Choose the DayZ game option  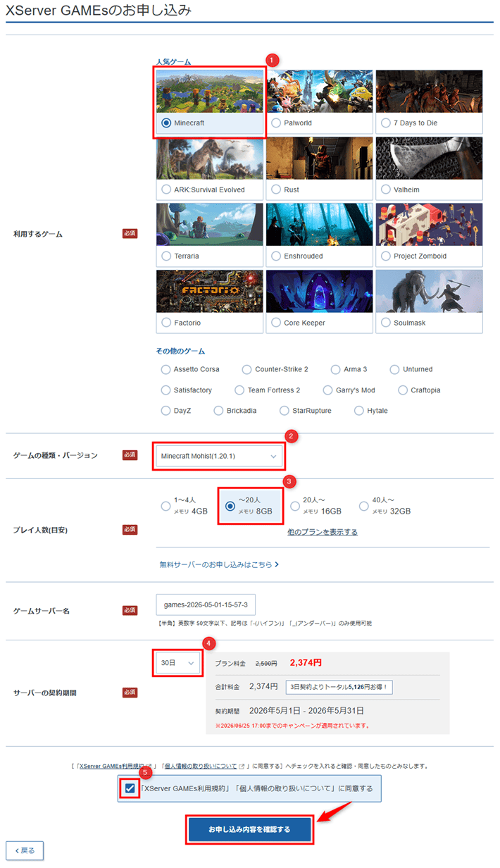pyautogui.click(x=166, y=411)
